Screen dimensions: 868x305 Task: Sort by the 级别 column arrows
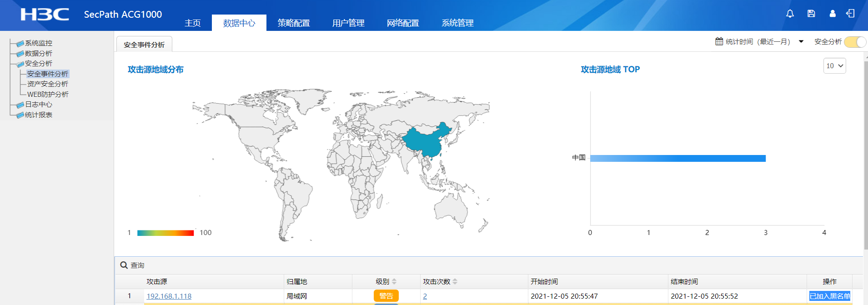[x=394, y=282]
